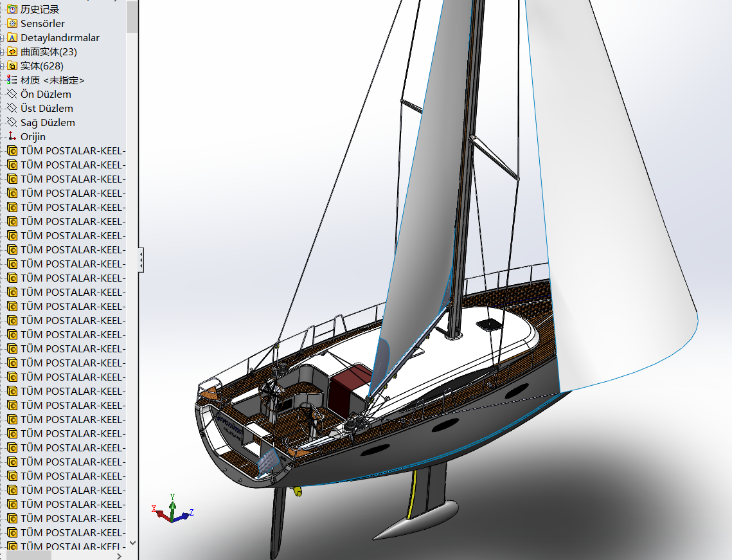The height and width of the screenshot is (560, 732).
Task: Expand the 实体(628) solid bodies folder
Action: point(3,66)
